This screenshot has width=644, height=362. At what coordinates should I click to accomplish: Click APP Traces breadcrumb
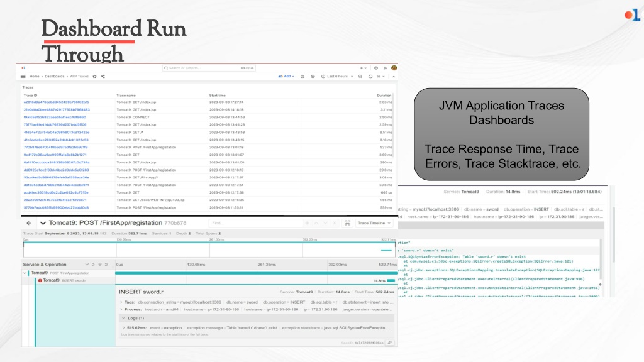79,76
